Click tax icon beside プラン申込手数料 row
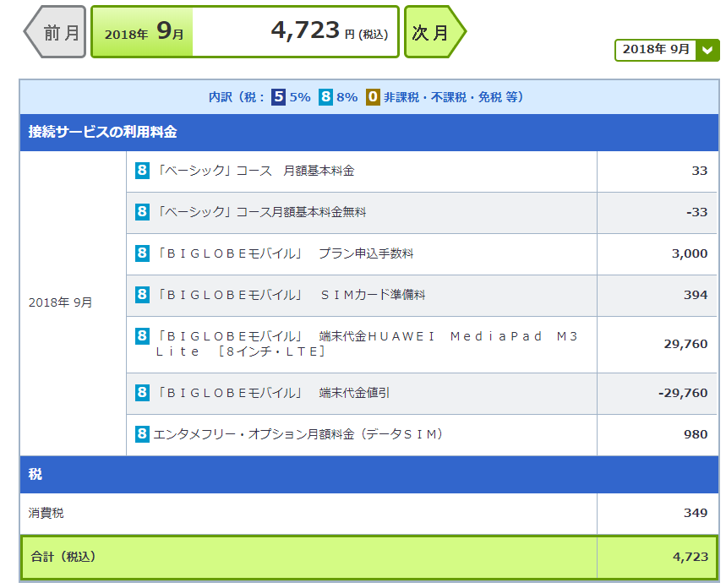The width and height of the screenshot is (726, 588). 142,253
